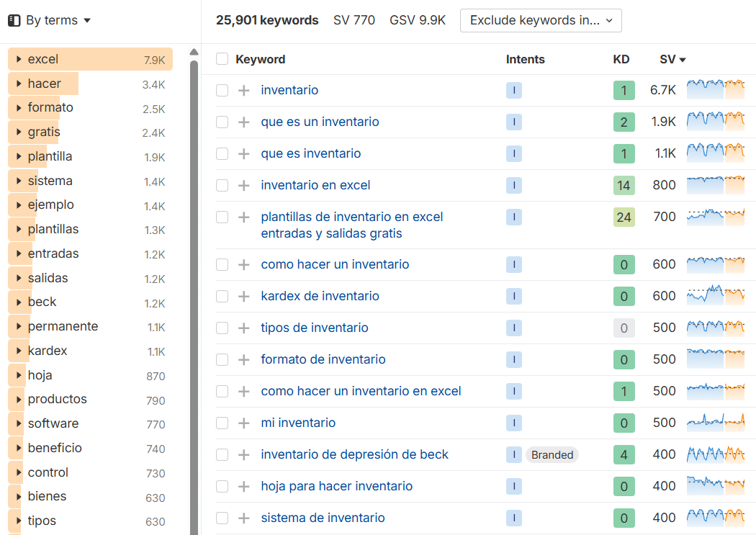Open the trend sparkline for 'inventario en excel'
This screenshot has width=756, height=535.
(715, 186)
